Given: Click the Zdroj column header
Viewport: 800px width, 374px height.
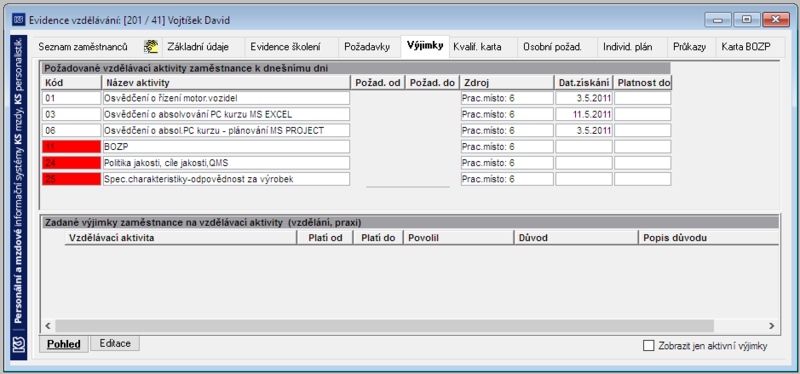Looking at the screenshot, I should pos(507,82).
